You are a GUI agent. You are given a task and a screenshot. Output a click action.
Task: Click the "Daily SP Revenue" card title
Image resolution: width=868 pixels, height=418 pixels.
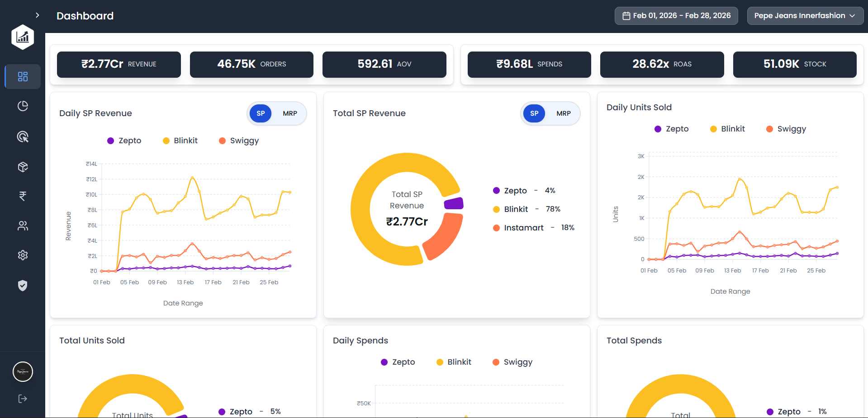(95, 113)
